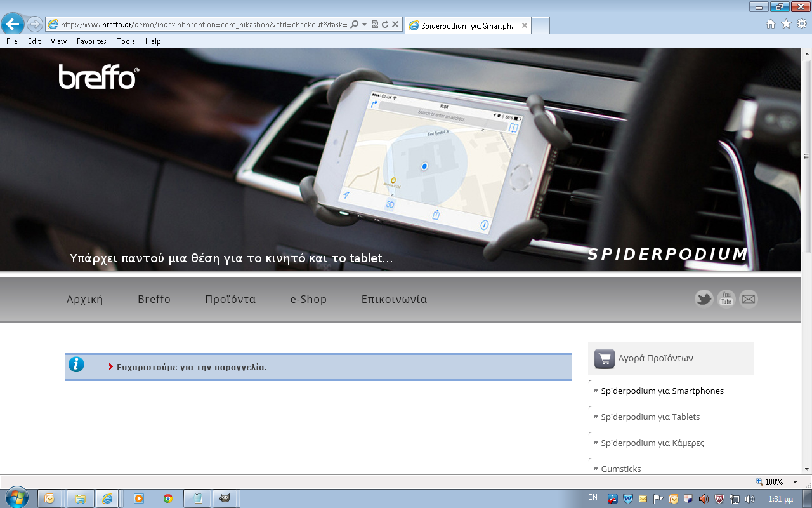
Task: Close the Spiderpodium browser tab
Action: (523, 25)
